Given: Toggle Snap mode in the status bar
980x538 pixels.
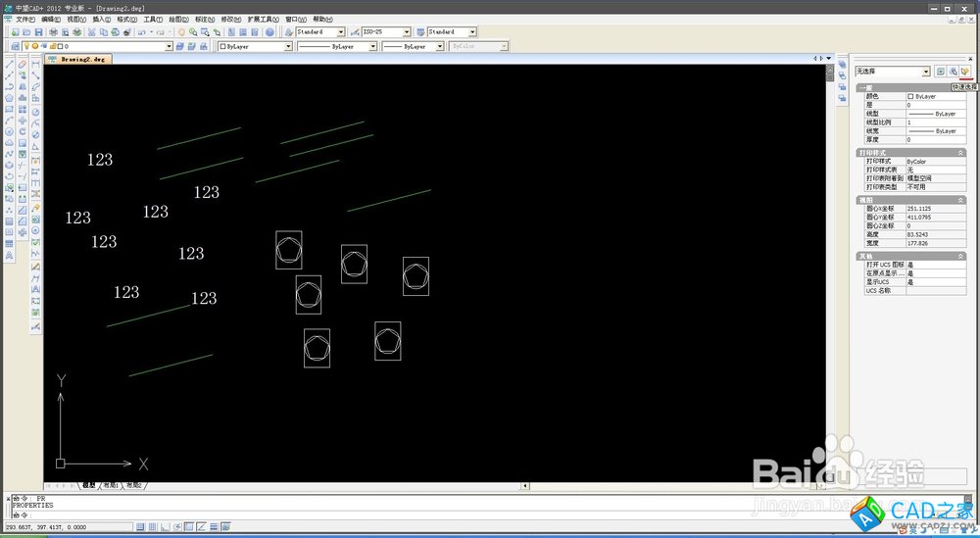Looking at the screenshot, I should (x=141, y=527).
